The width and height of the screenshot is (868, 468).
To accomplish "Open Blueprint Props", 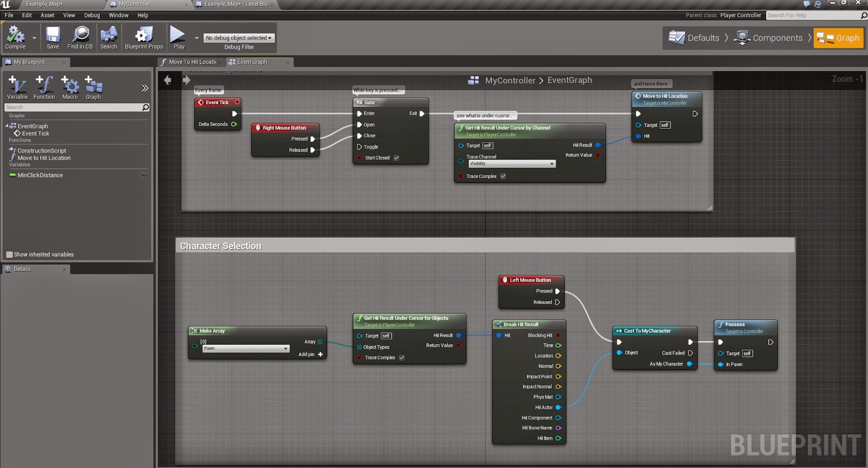I will point(144,37).
